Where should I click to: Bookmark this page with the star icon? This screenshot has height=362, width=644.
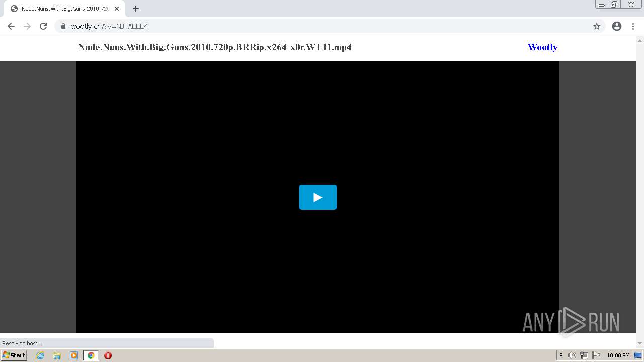(x=597, y=26)
